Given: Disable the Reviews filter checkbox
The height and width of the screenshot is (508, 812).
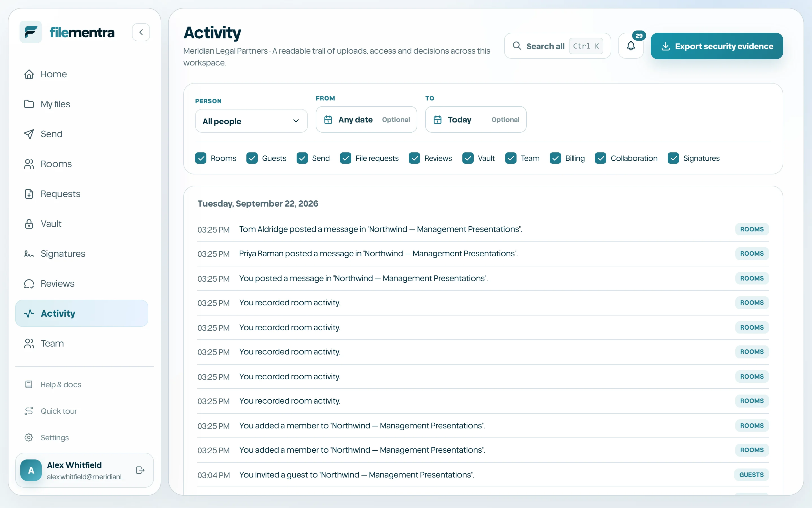Looking at the screenshot, I should tap(414, 158).
